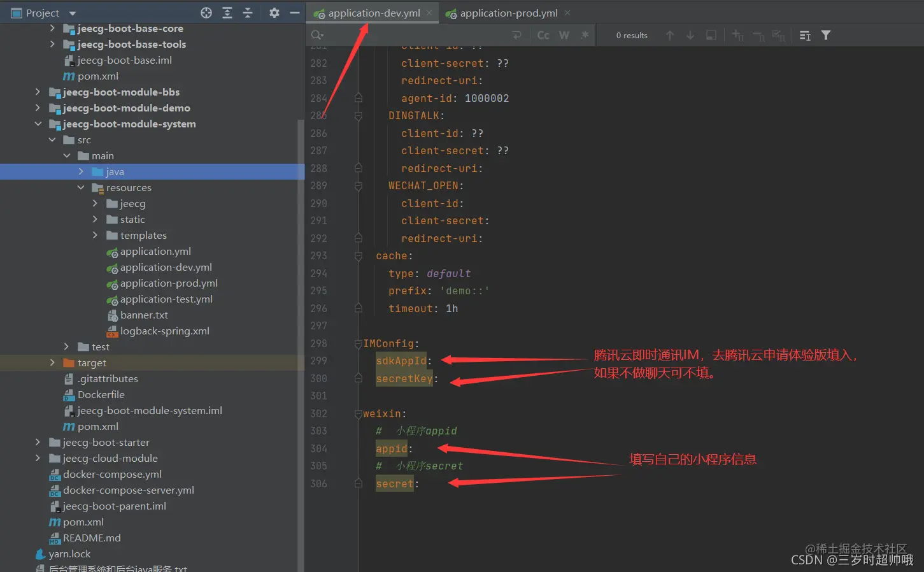
Task: Select application-prod.yml in project tree
Action: (168, 283)
